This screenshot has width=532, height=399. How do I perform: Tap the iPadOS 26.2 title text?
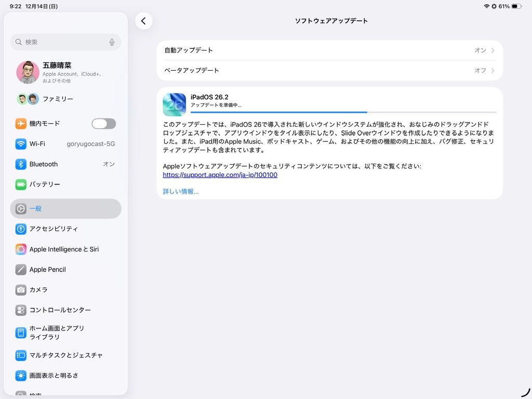coord(209,97)
